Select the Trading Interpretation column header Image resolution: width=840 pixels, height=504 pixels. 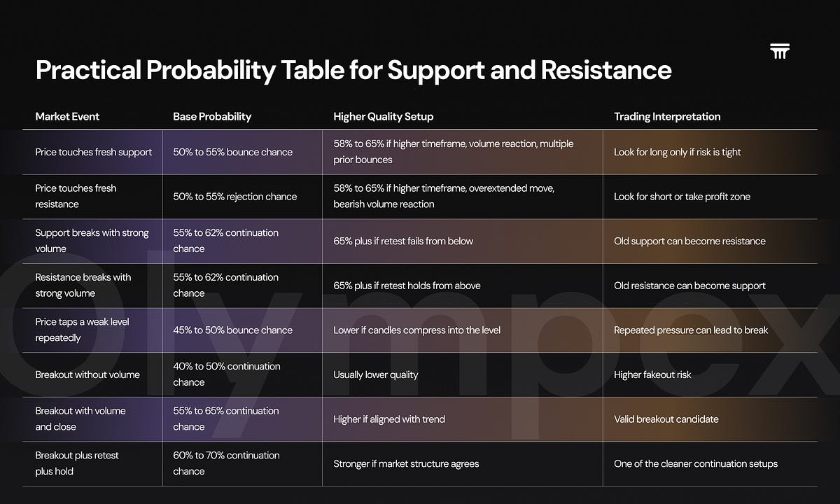pos(667,116)
